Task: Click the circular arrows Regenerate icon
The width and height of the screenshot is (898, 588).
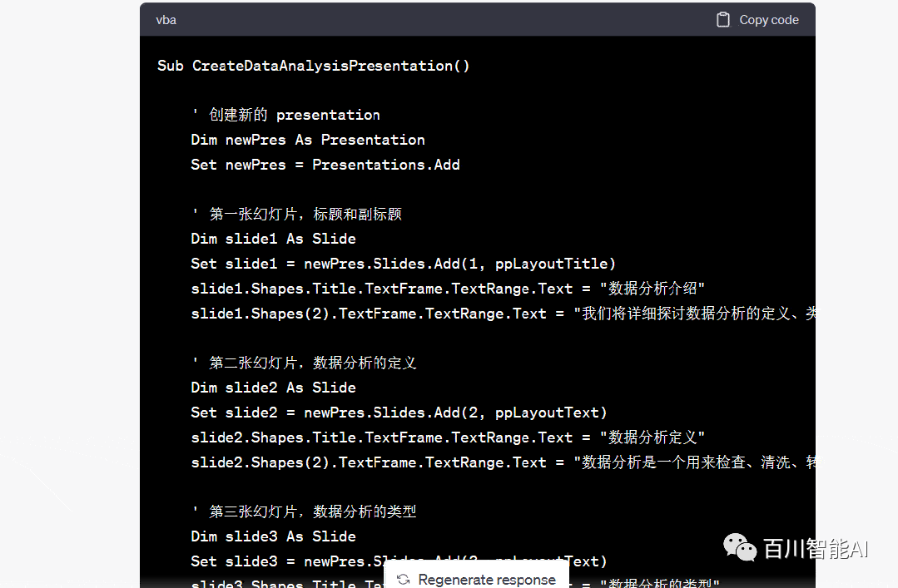Action: pyautogui.click(x=404, y=580)
